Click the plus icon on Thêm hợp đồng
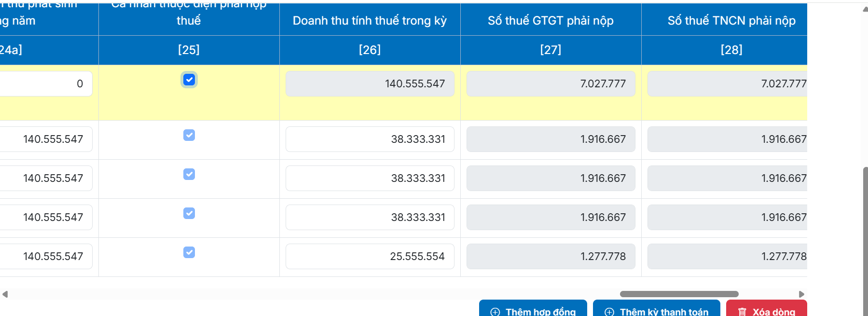Screen dimensions: 868x316 [495, 312]
